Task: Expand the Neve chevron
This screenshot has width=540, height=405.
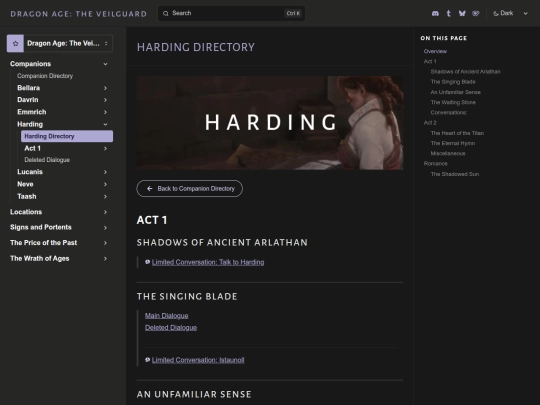Action: pos(105,184)
